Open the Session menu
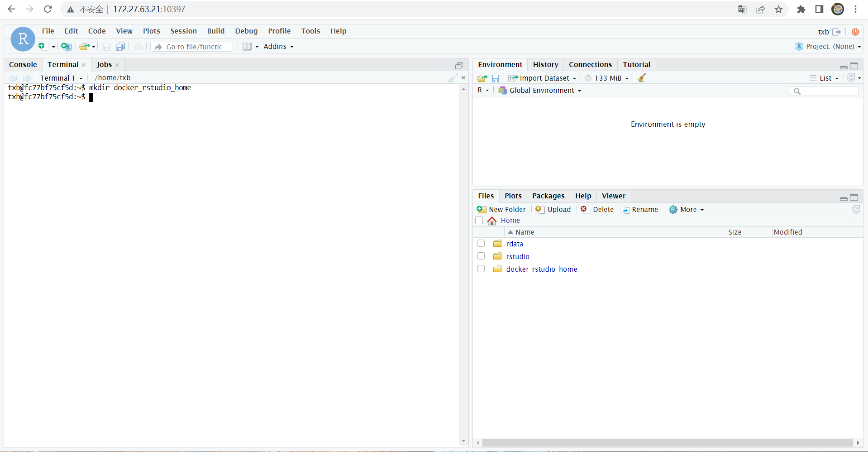Screen dimensions: 868x452 (x=183, y=31)
